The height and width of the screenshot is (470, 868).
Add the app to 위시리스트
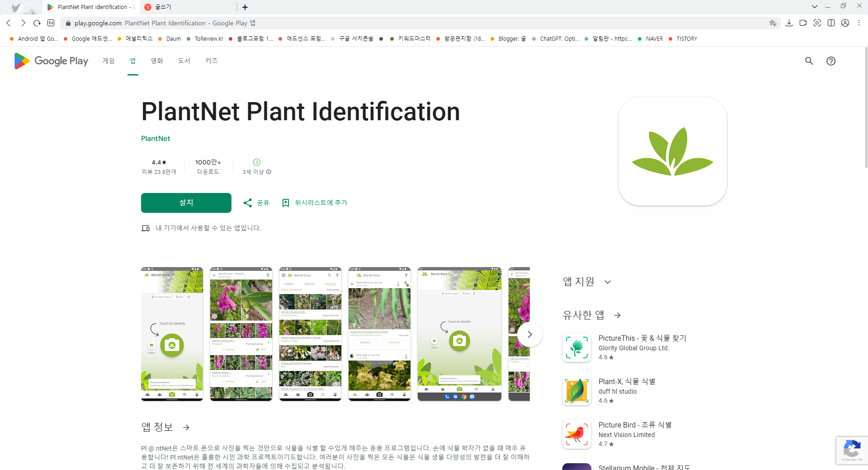pyautogui.click(x=314, y=202)
